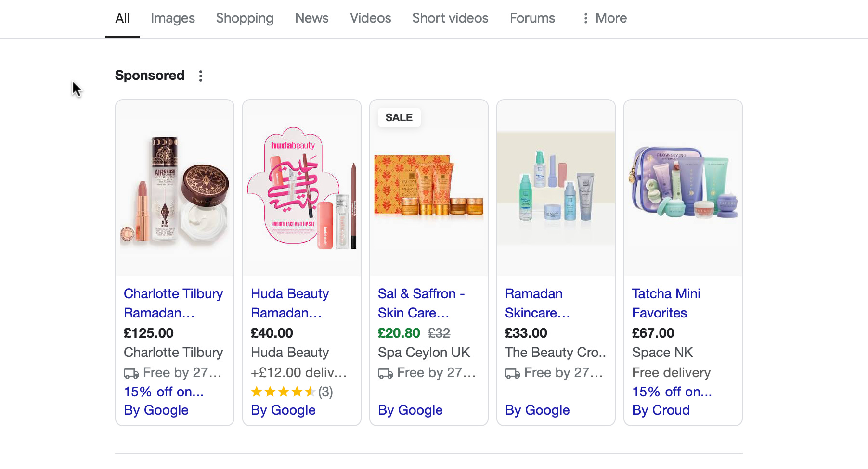Click By Google under Charlotte Tilbury card
The height and width of the screenshot is (469, 868).
coord(156,410)
